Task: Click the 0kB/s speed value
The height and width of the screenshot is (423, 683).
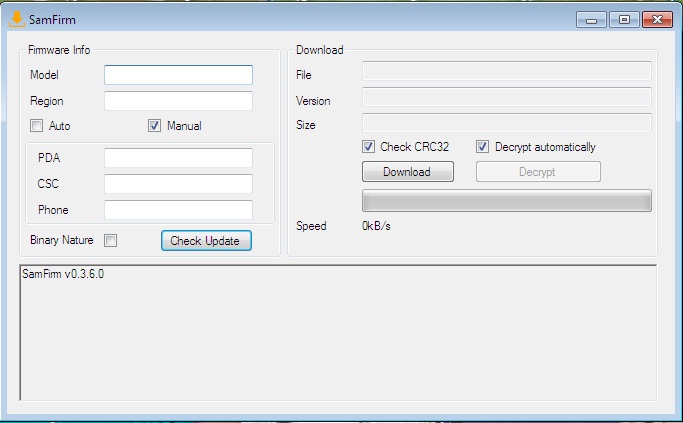Action: tap(376, 226)
